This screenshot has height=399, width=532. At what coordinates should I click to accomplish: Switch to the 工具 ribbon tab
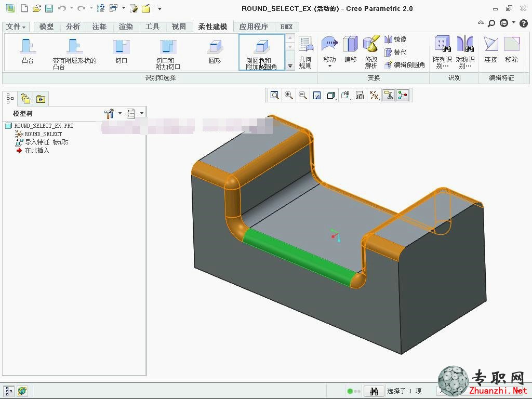pos(152,26)
